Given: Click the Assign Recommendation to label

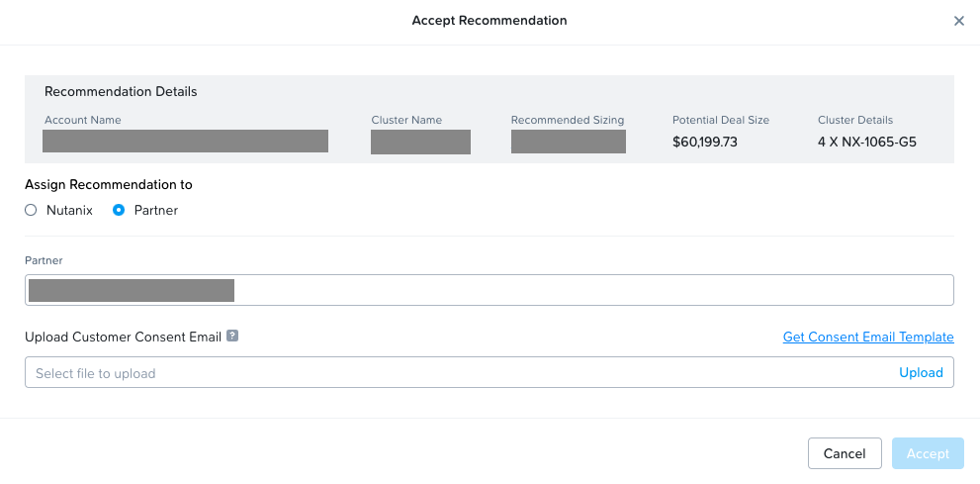Looking at the screenshot, I should coord(109,184).
